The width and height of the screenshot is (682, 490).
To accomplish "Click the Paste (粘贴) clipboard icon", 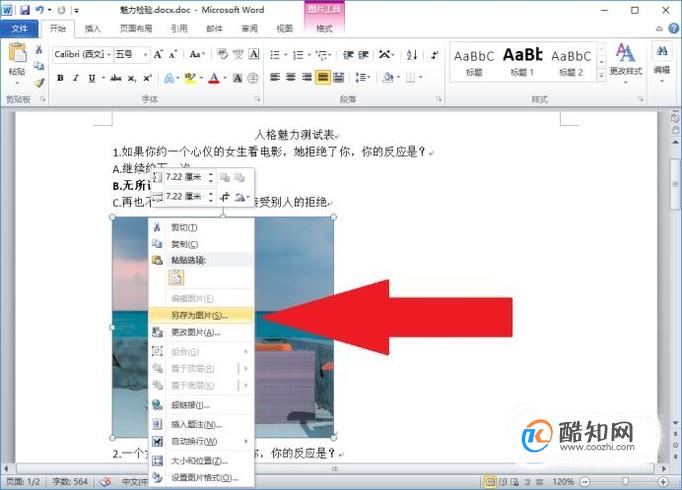I will click(17, 53).
